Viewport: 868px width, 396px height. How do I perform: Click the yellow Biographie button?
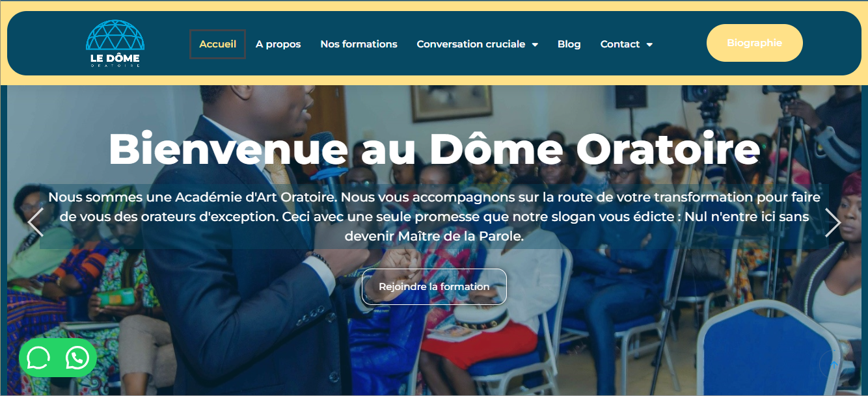[x=755, y=43]
